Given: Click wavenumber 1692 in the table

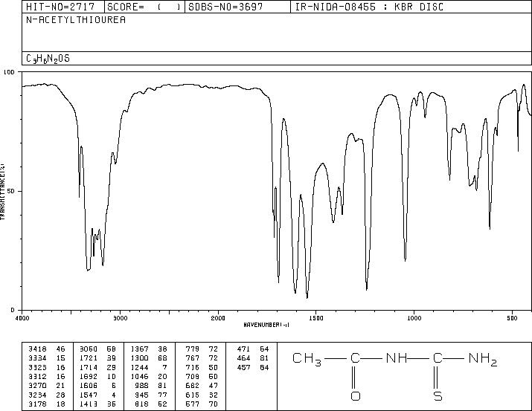Looking at the screenshot, I should (89, 376).
